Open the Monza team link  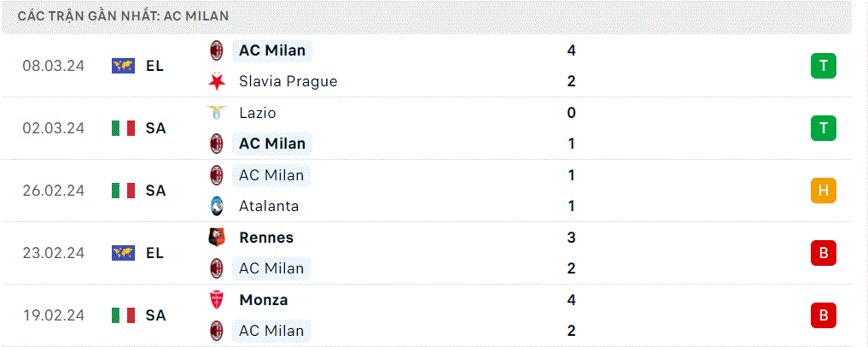pyautogui.click(x=264, y=300)
